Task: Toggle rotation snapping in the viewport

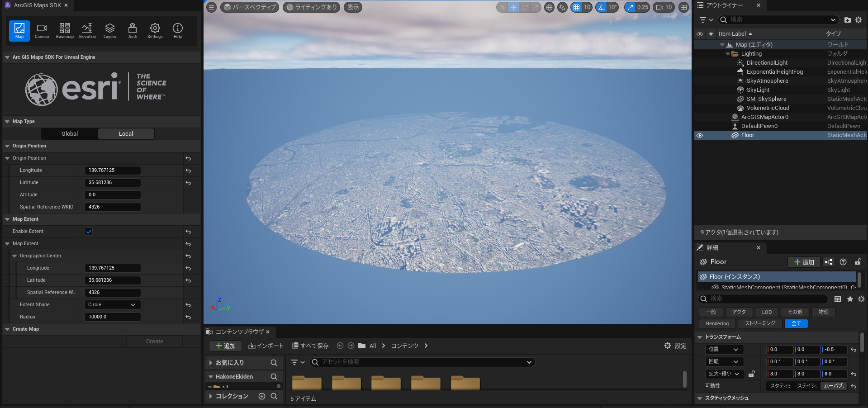Action: coord(601,7)
